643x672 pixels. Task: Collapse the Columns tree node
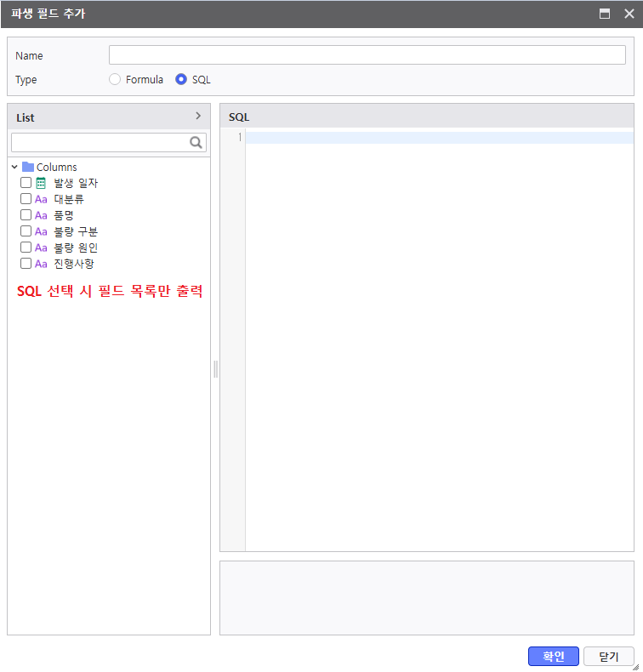[x=14, y=167]
